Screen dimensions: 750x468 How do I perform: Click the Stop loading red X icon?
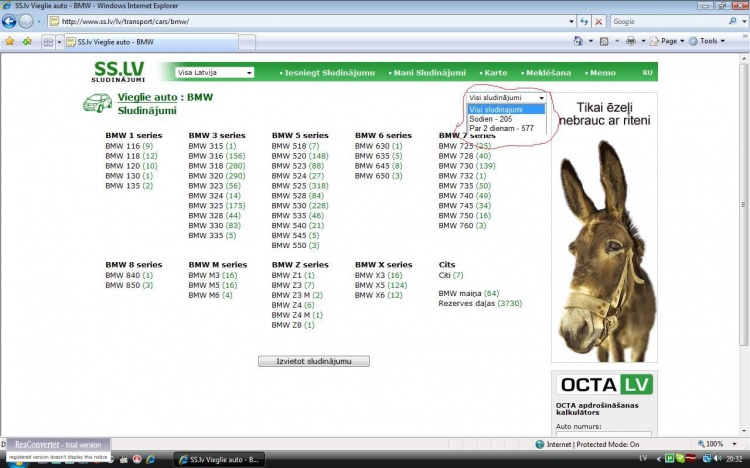tap(598, 22)
